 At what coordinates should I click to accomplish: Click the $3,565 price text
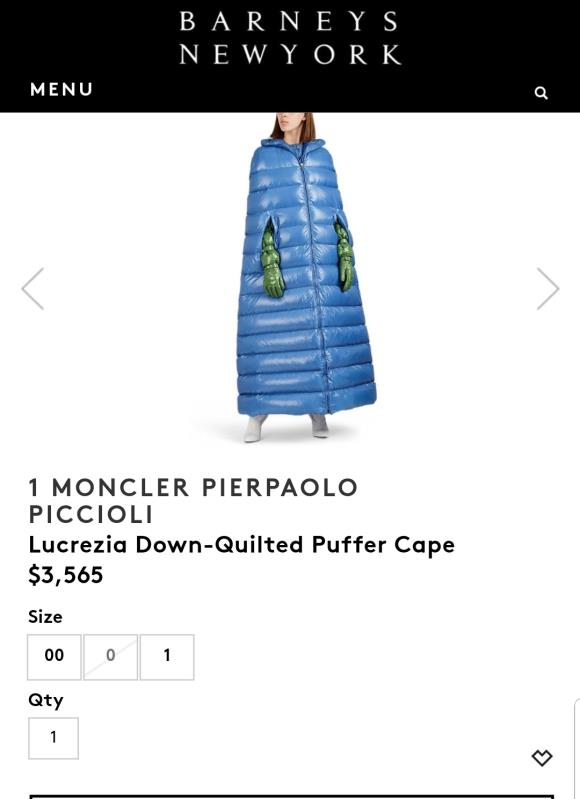click(66, 575)
